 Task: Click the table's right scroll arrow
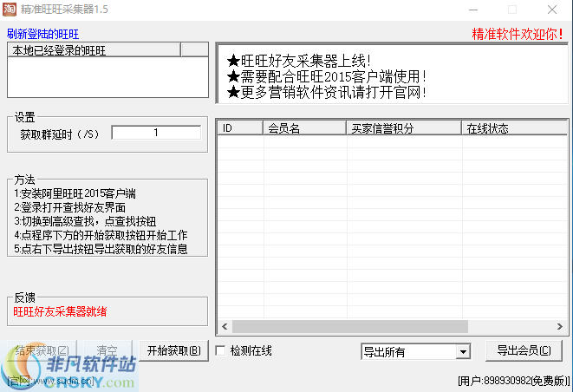pos(559,326)
